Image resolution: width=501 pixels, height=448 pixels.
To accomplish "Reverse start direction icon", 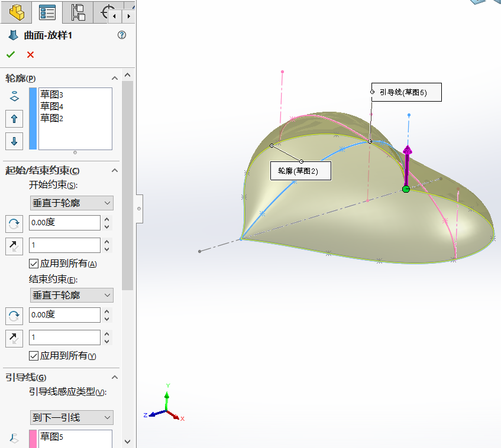I will (x=14, y=223).
